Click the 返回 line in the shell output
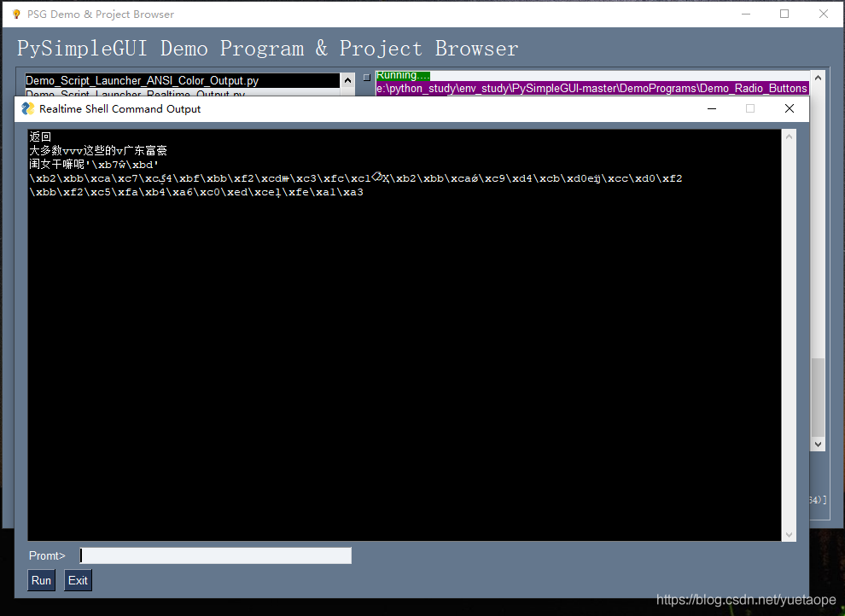 (40, 137)
